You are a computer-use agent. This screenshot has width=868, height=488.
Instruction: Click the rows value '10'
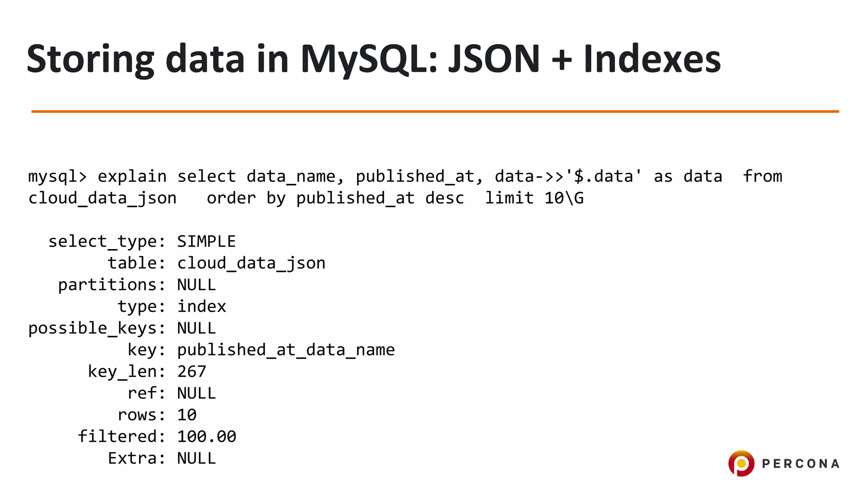click(x=187, y=415)
